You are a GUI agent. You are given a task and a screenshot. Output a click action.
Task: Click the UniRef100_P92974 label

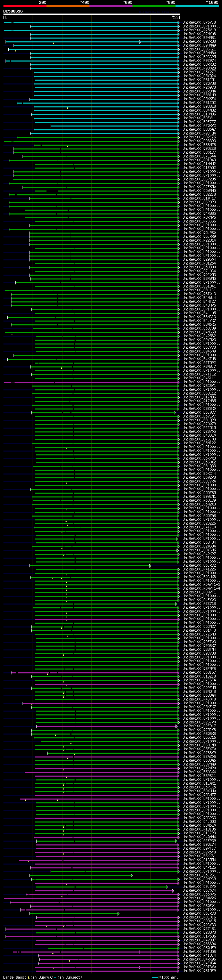[199, 61]
